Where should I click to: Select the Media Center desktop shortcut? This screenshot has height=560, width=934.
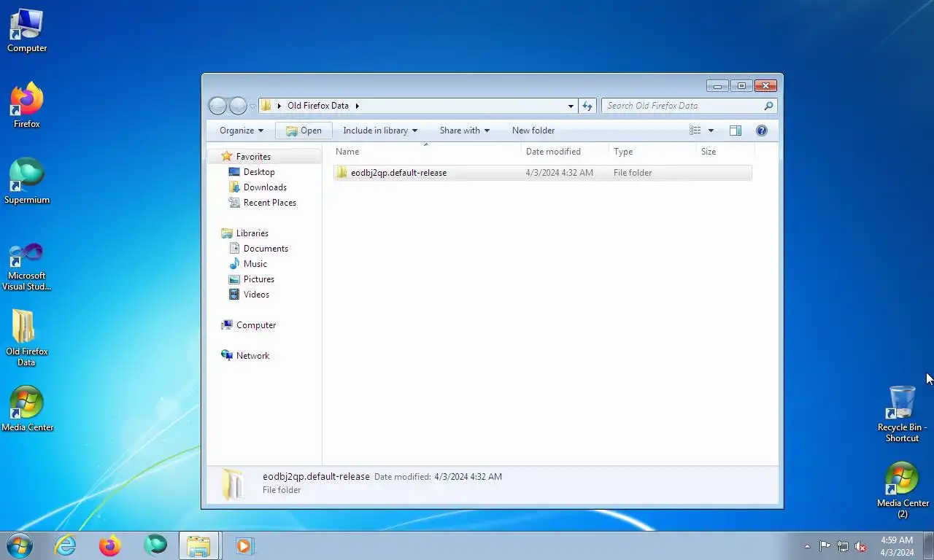27,409
